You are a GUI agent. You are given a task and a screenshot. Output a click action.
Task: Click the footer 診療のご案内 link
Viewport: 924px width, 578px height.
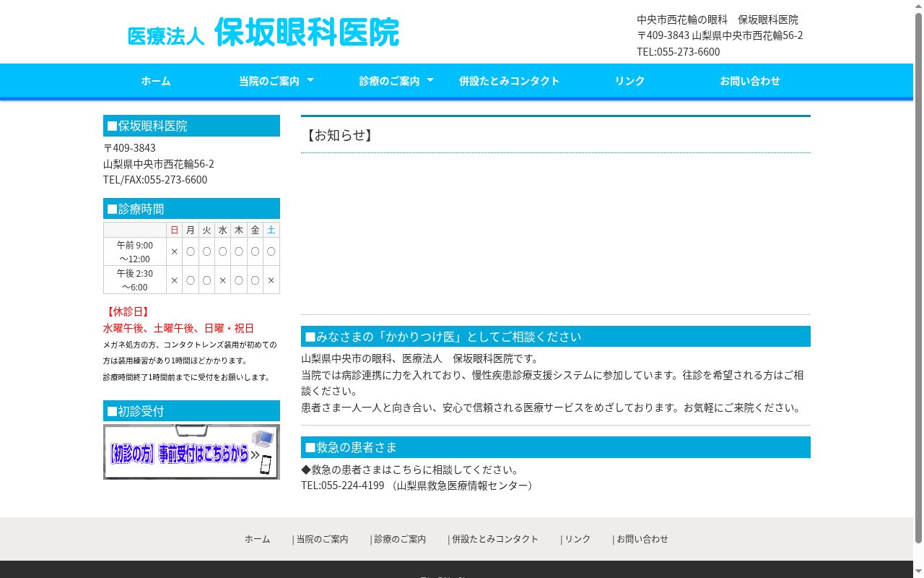coord(400,539)
